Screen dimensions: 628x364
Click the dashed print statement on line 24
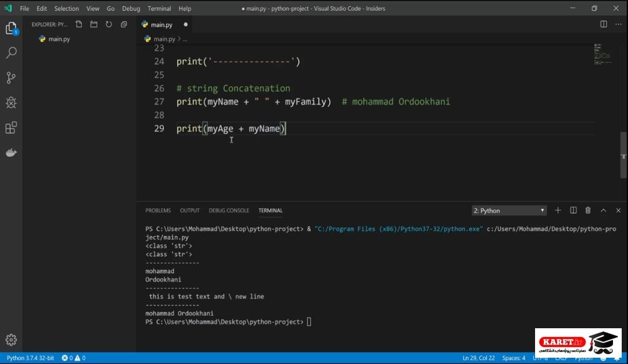238,62
